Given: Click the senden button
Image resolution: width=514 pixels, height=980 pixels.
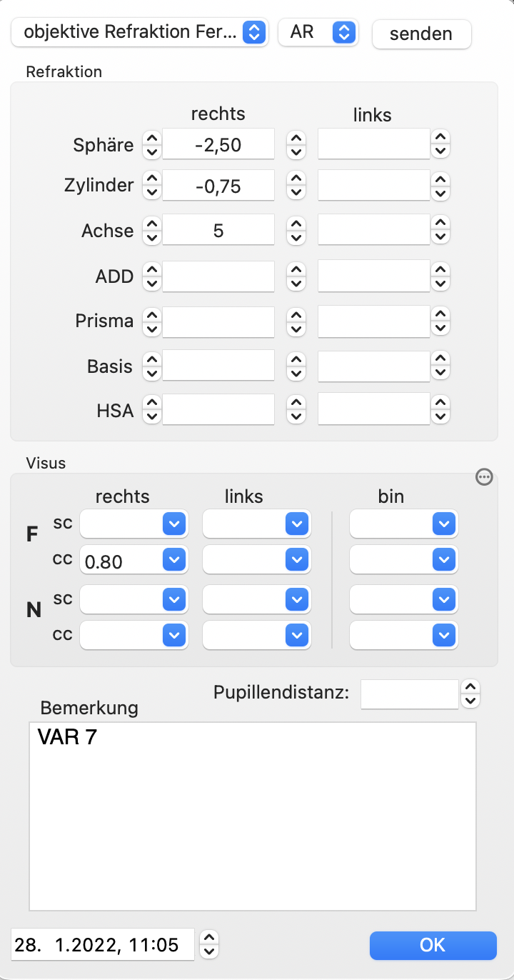Looking at the screenshot, I should click(421, 34).
